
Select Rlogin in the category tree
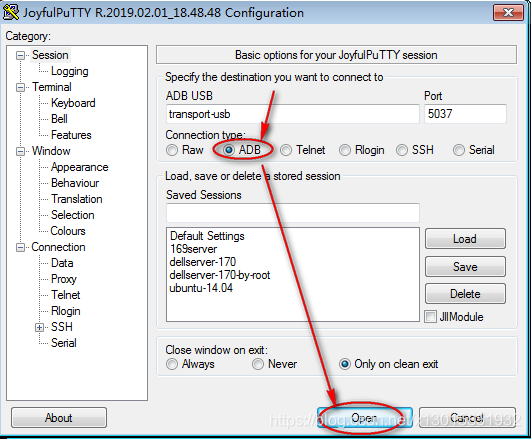click(x=66, y=311)
